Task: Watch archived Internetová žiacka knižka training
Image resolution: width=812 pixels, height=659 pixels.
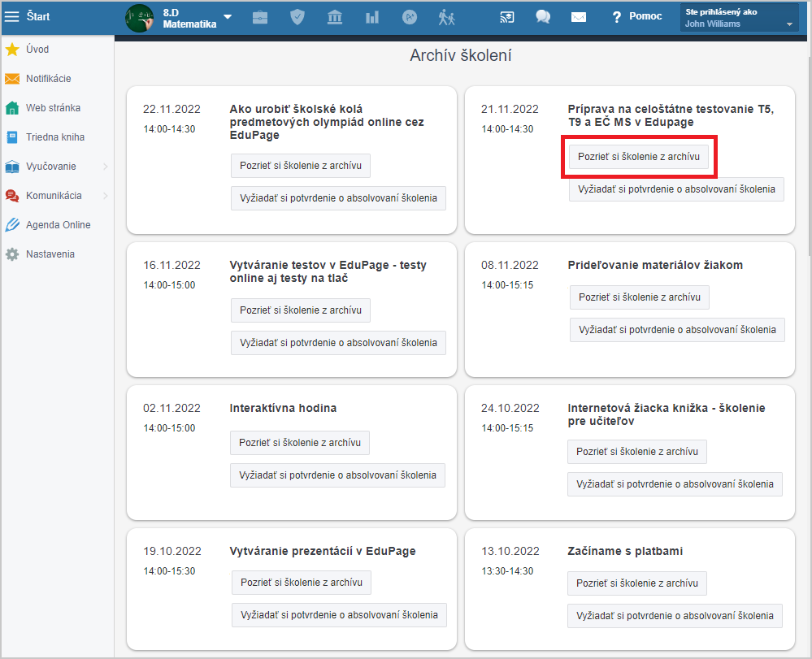Action: 637,452
